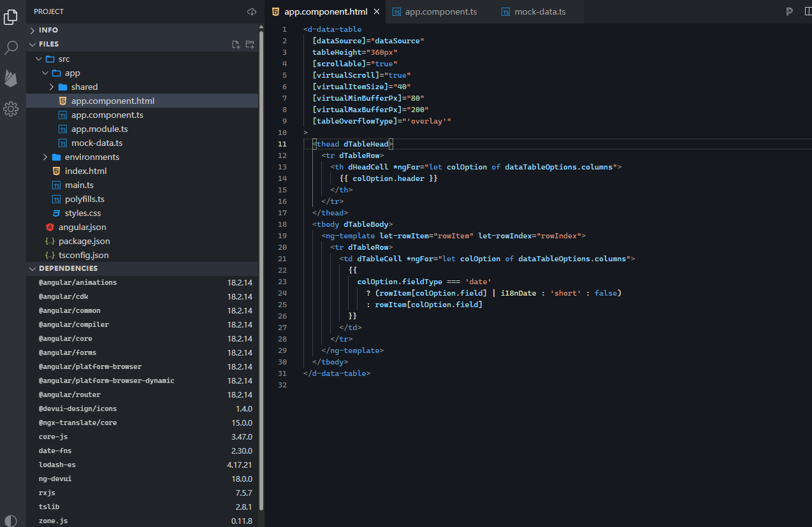
Task: Click the tslib version 2.8.1
Action: [243, 507]
